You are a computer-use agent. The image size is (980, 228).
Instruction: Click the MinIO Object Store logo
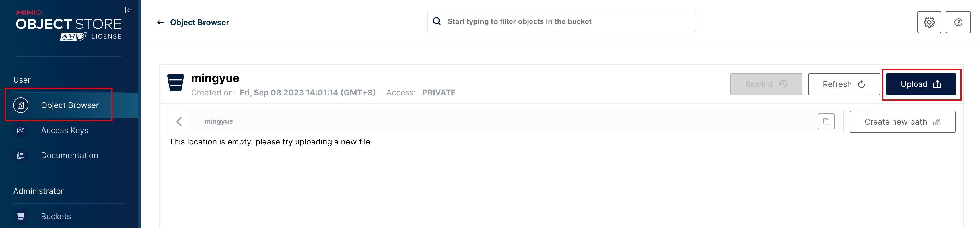point(69,25)
